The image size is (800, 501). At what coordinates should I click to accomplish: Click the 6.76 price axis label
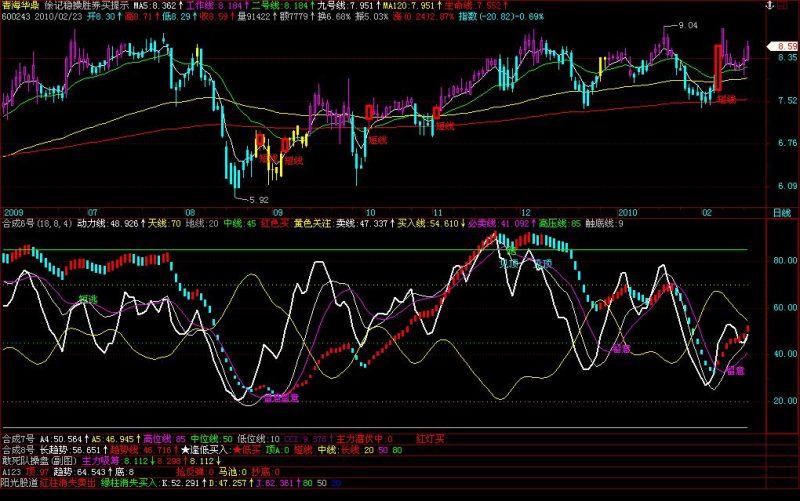point(788,143)
